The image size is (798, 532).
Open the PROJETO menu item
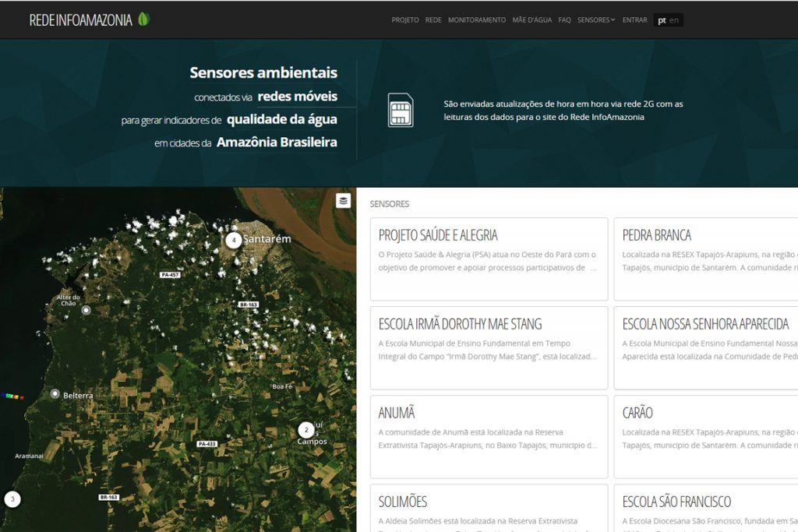pos(404,20)
